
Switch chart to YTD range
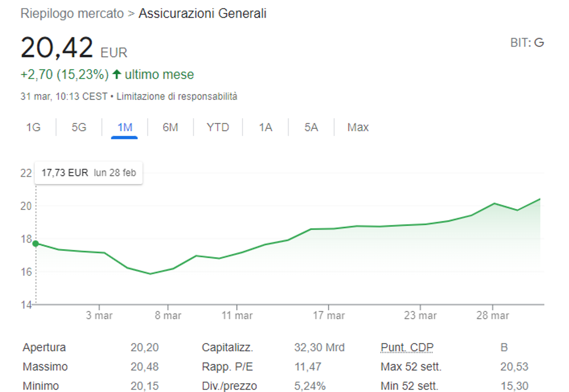click(218, 127)
